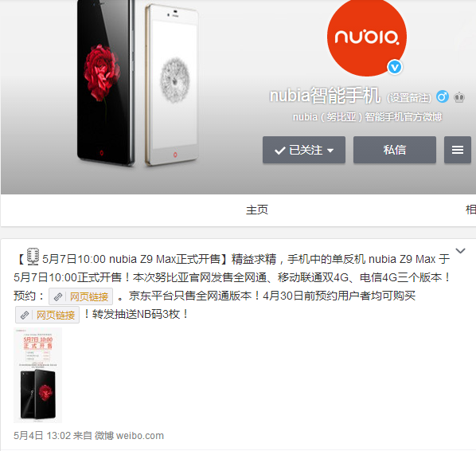The width and height of the screenshot is (476, 451).
Task: Click the crown membership icon
Action: (459, 97)
